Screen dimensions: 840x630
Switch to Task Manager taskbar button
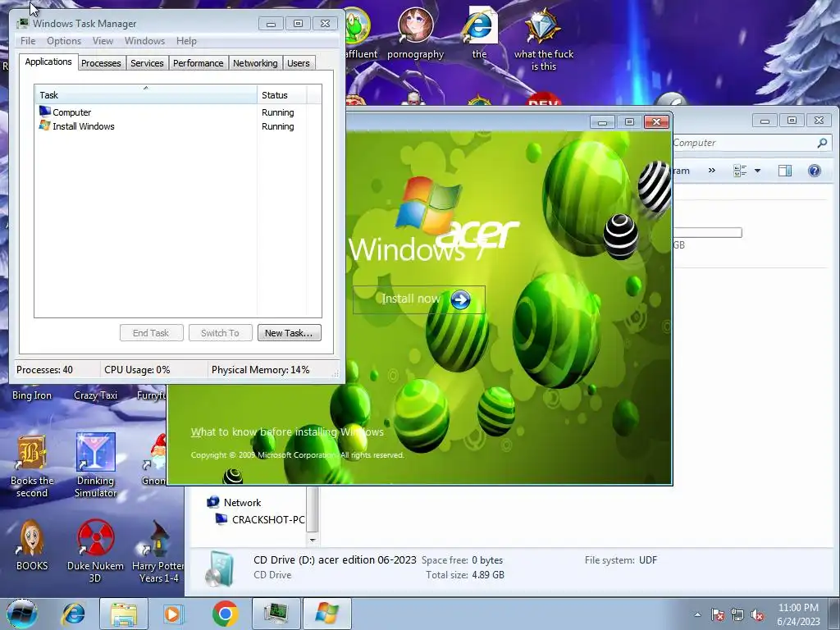(276, 614)
